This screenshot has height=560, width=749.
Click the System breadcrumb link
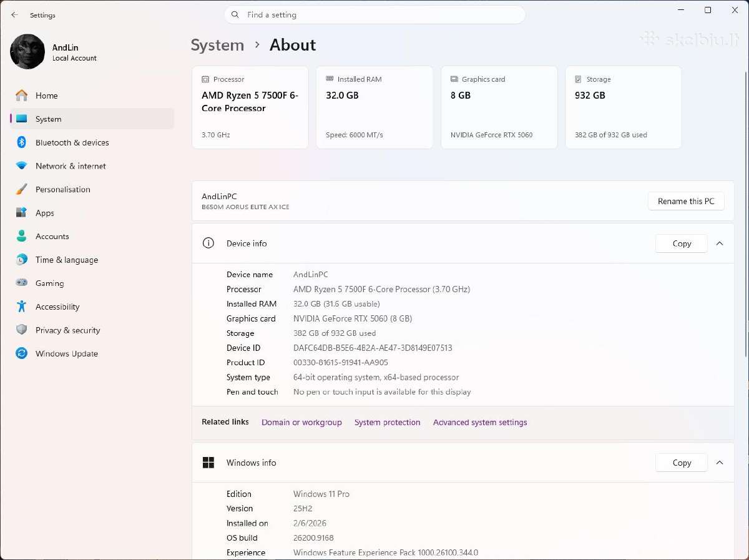tap(217, 45)
